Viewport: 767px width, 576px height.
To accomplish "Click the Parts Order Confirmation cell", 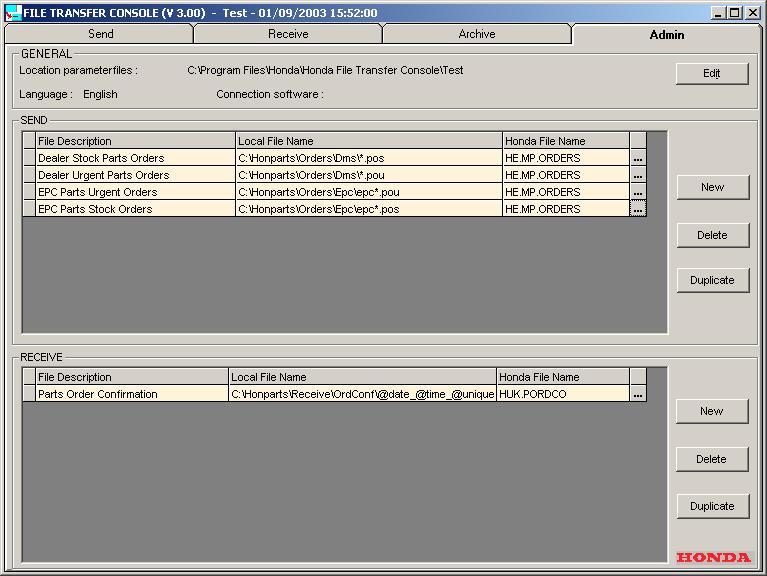I will click(x=132, y=394).
